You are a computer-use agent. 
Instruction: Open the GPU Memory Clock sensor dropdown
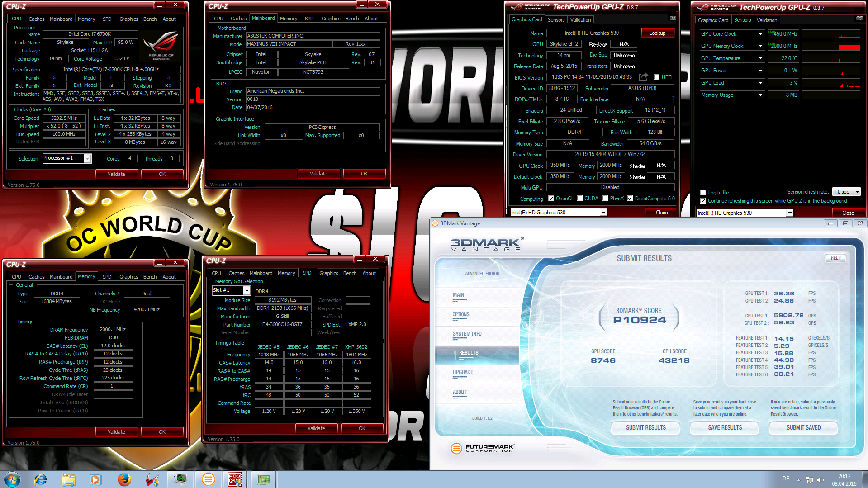tap(760, 46)
